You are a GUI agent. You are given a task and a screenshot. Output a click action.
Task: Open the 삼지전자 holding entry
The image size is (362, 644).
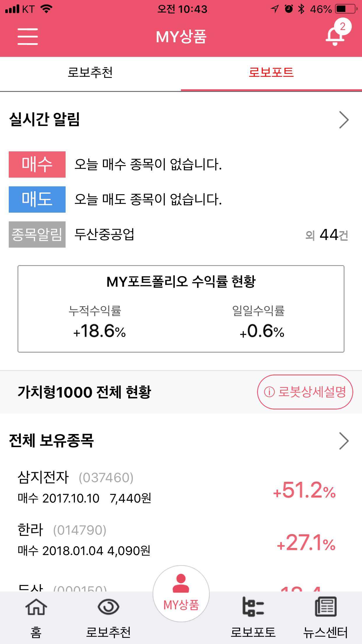(175, 488)
